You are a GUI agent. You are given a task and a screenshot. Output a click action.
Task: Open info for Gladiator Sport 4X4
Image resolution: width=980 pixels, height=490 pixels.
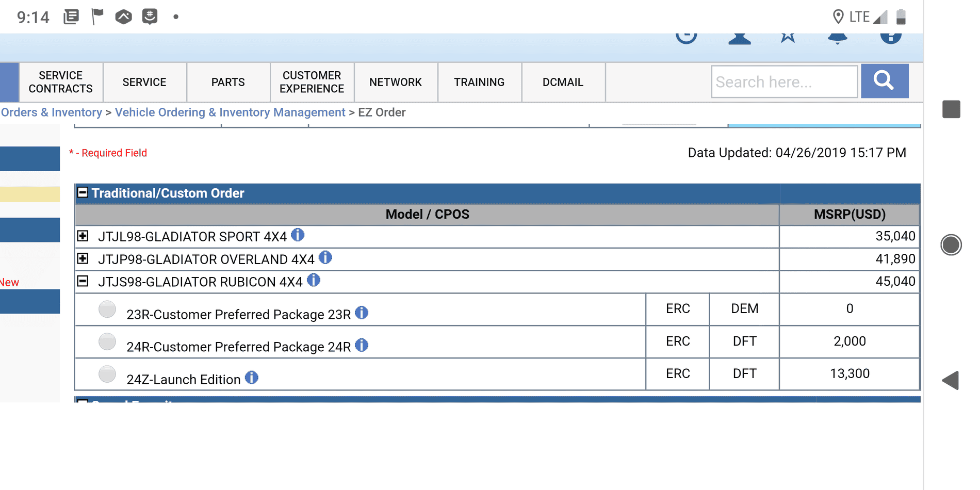coord(298,235)
